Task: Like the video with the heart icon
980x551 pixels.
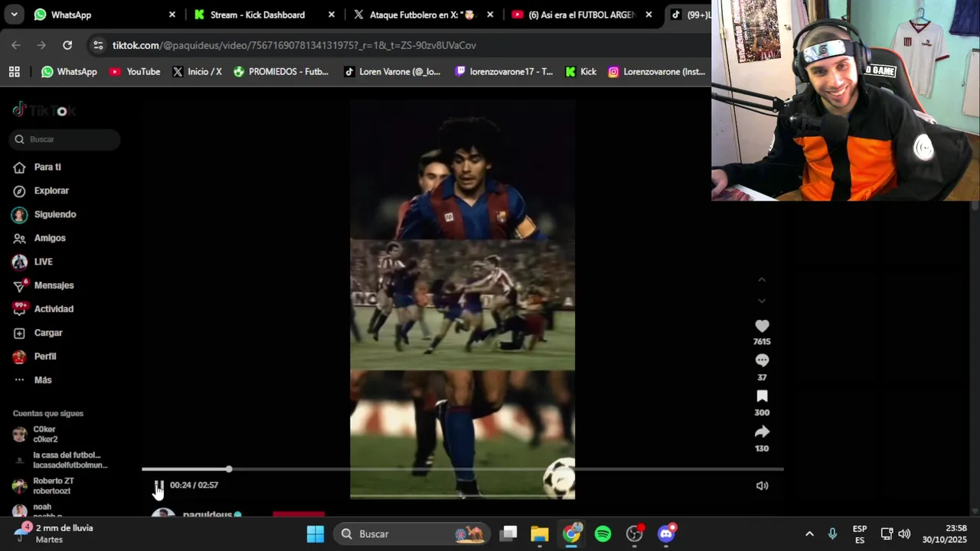Action: [x=762, y=326]
